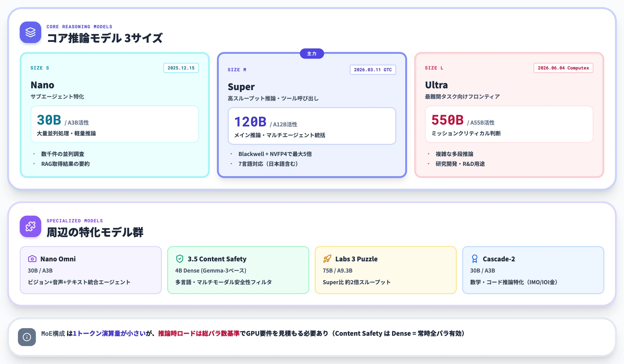Click メイン推論・マルチエージェント統括 text
624x364 pixels.
coord(280,135)
